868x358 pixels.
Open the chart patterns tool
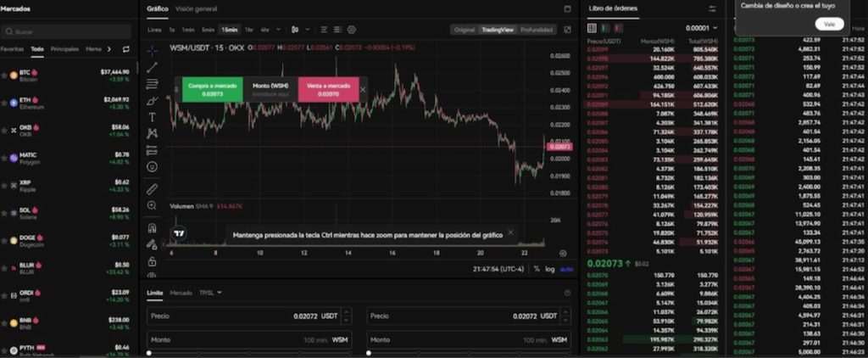pyautogui.click(x=153, y=133)
